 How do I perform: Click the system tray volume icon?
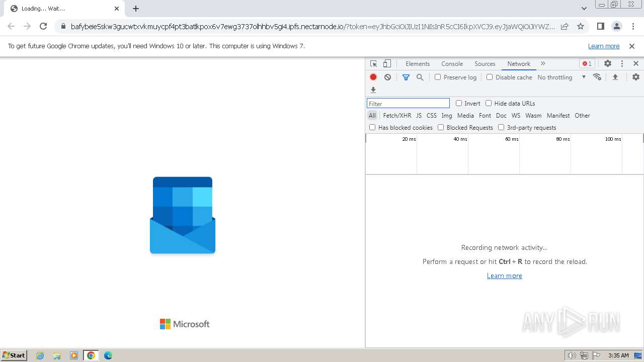point(572,355)
